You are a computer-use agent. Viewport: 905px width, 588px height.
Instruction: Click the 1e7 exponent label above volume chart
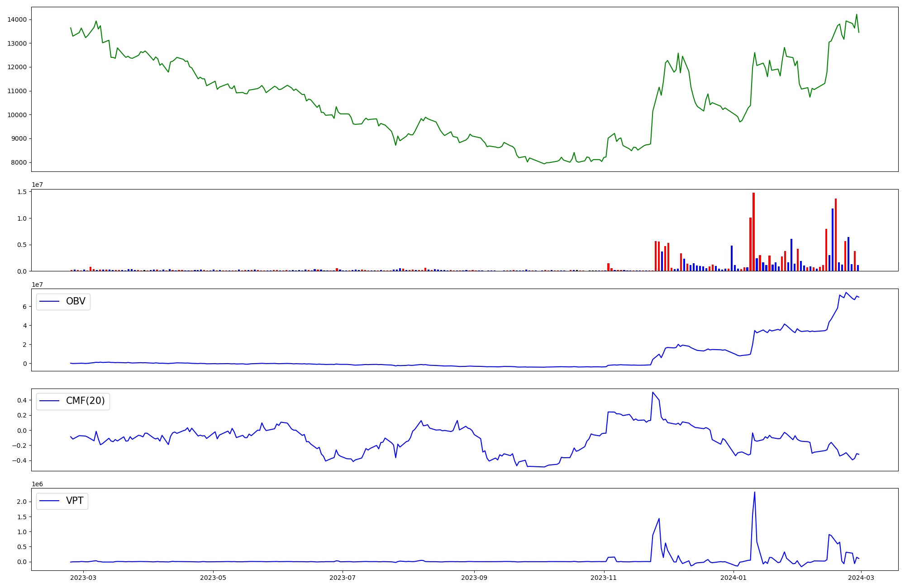[x=37, y=185]
